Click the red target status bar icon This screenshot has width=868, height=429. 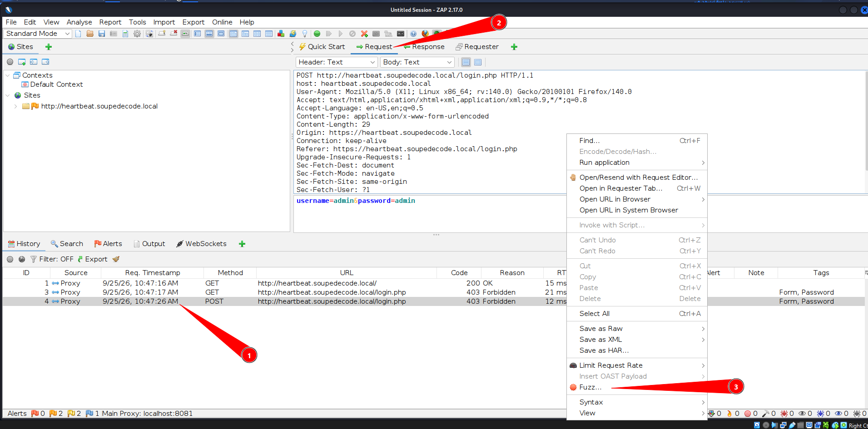tap(748, 414)
